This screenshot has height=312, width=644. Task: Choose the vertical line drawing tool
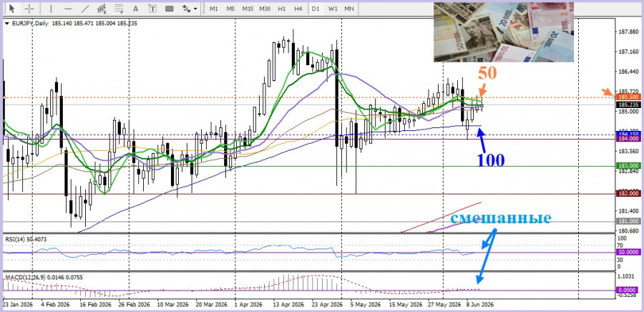tap(51, 9)
